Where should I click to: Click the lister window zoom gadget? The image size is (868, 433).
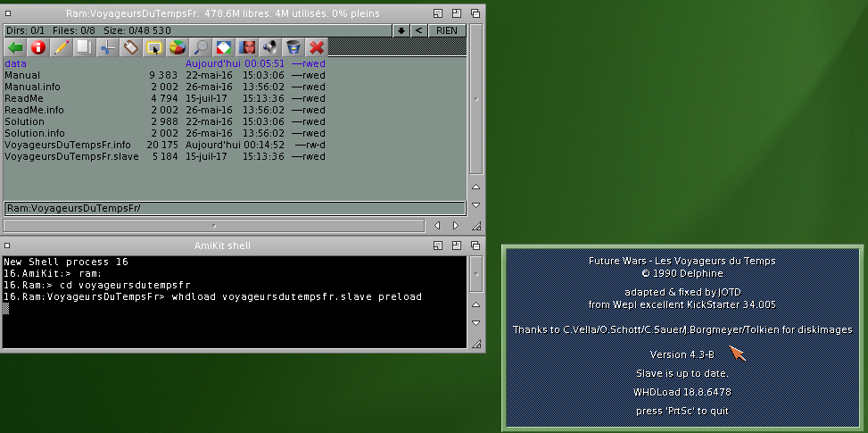click(x=457, y=13)
